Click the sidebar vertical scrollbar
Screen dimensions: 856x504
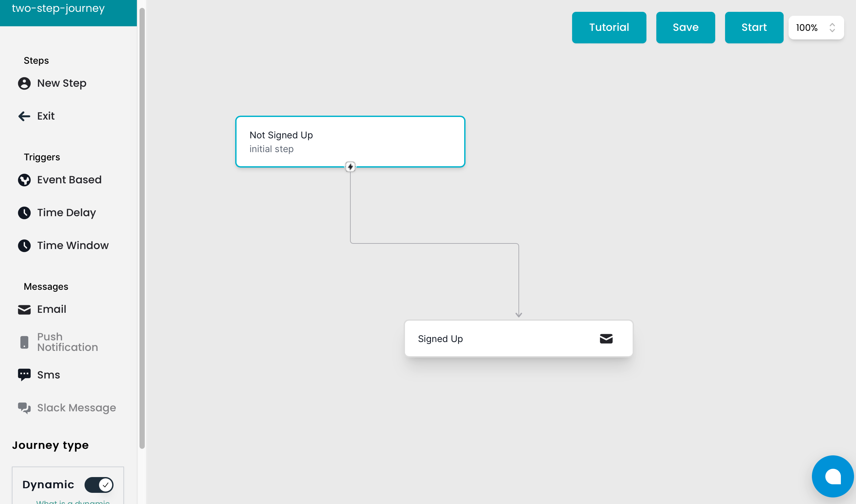pos(142,228)
